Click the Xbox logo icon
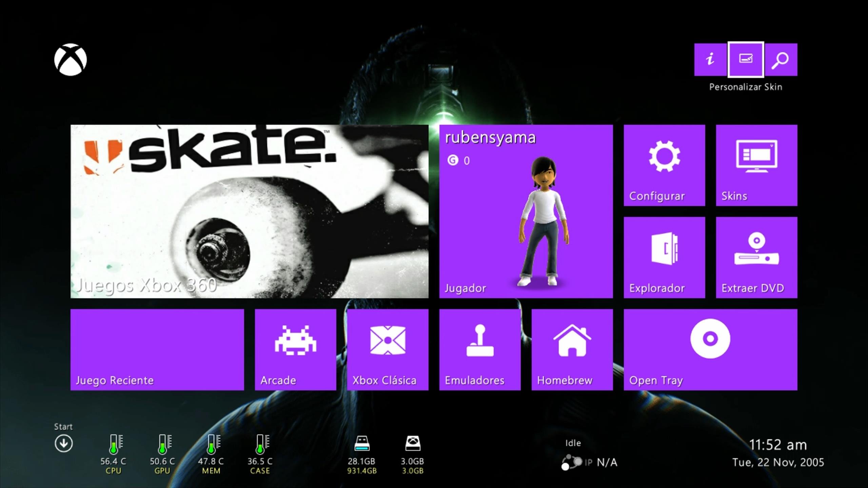 pos(71,60)
